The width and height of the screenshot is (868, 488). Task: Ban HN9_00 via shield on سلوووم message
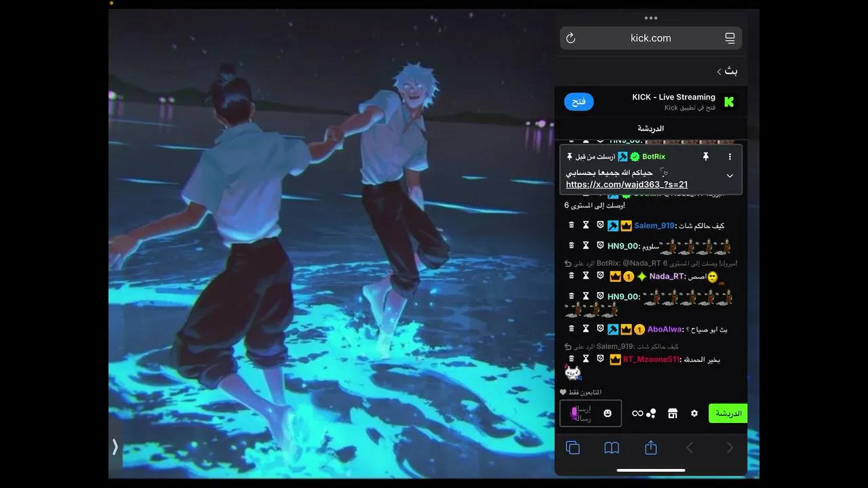point(600,245)
